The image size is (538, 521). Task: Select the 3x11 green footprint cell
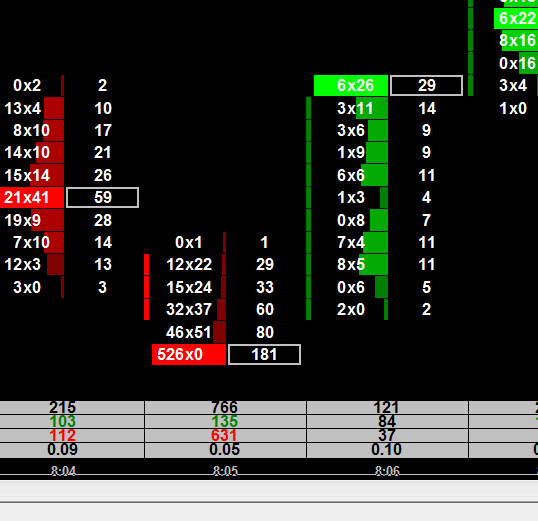[355, 108]
